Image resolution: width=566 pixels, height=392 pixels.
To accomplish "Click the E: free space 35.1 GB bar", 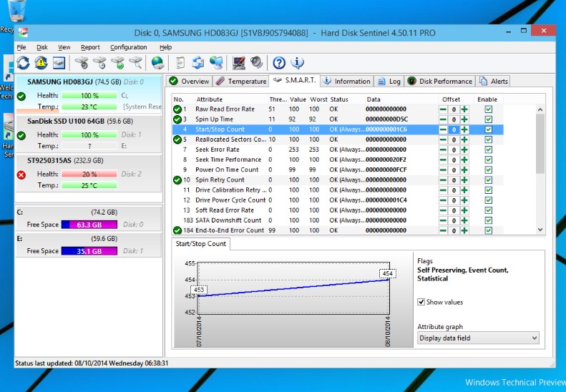I will pos(89,251).
